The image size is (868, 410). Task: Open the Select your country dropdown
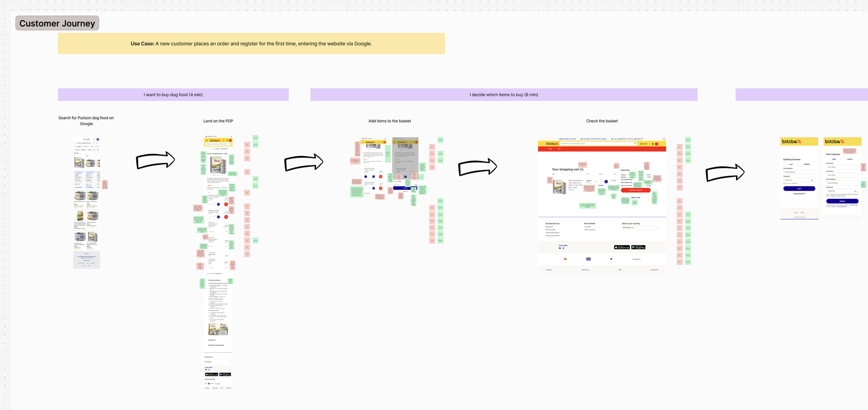[x=640, y=228]
